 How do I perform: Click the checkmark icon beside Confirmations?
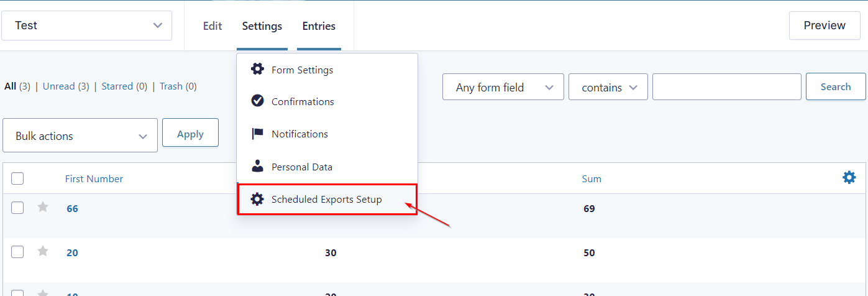tap(257, 101)
